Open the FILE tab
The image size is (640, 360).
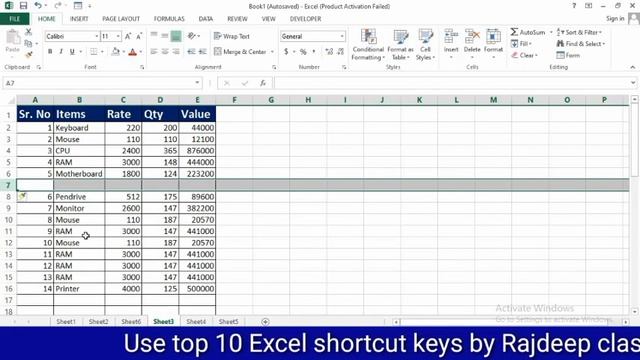pos(15,19)
